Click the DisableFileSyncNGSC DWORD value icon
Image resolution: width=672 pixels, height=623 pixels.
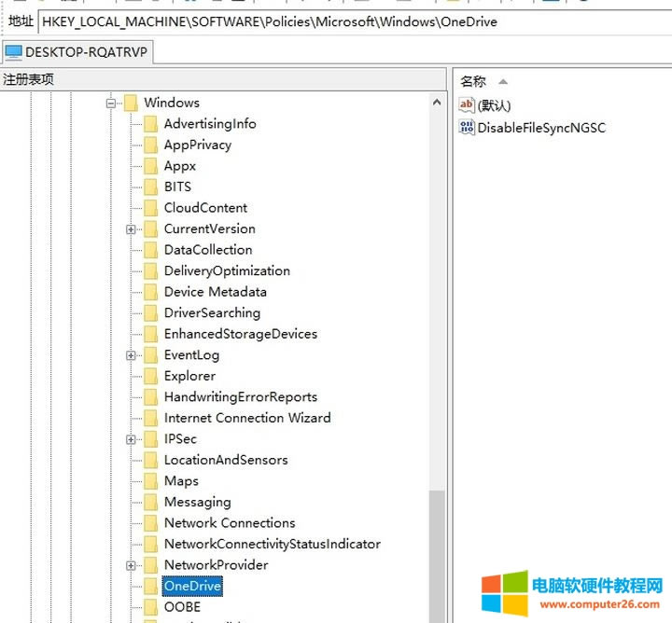[468, 128]
